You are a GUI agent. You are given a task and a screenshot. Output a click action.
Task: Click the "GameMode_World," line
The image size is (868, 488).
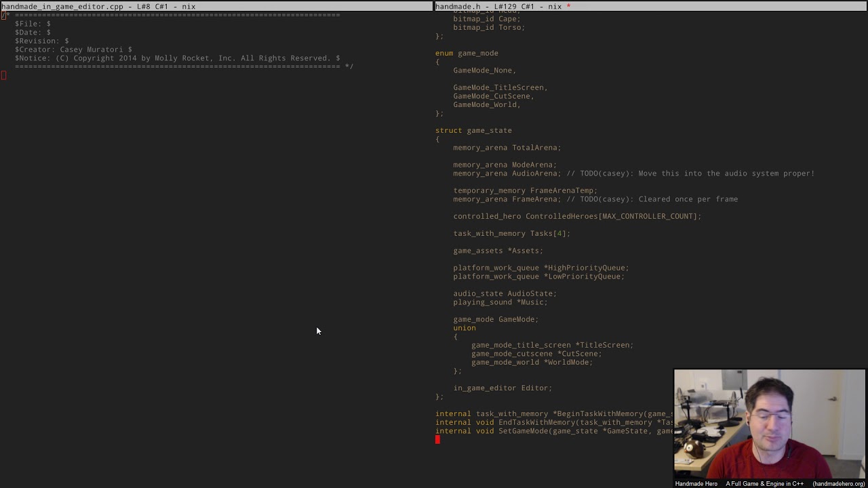[x=487, y=104]
